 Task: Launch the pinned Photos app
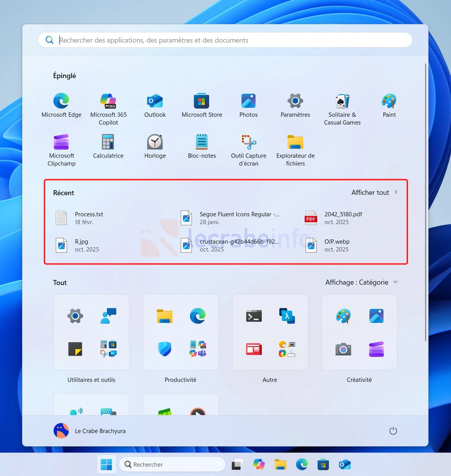pos(248,106)
